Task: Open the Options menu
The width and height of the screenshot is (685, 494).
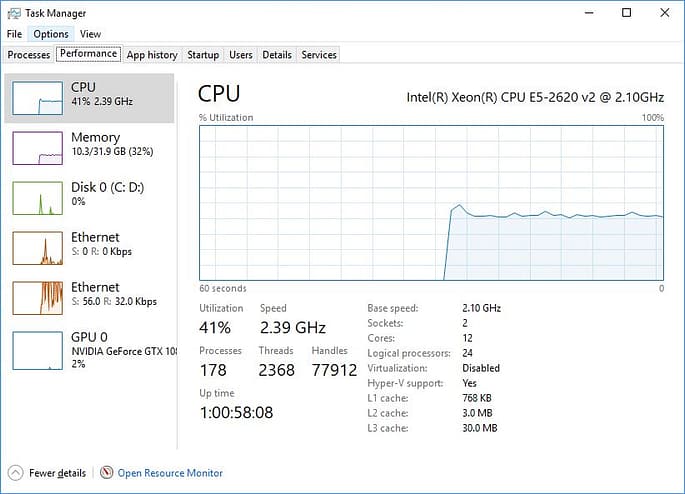Action: (51, 34)
